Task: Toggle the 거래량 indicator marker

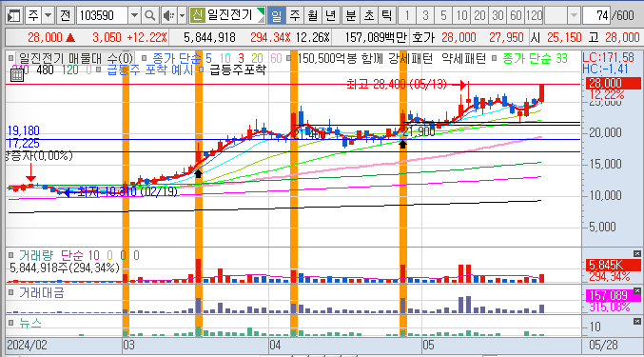Action: pos(11,255)
